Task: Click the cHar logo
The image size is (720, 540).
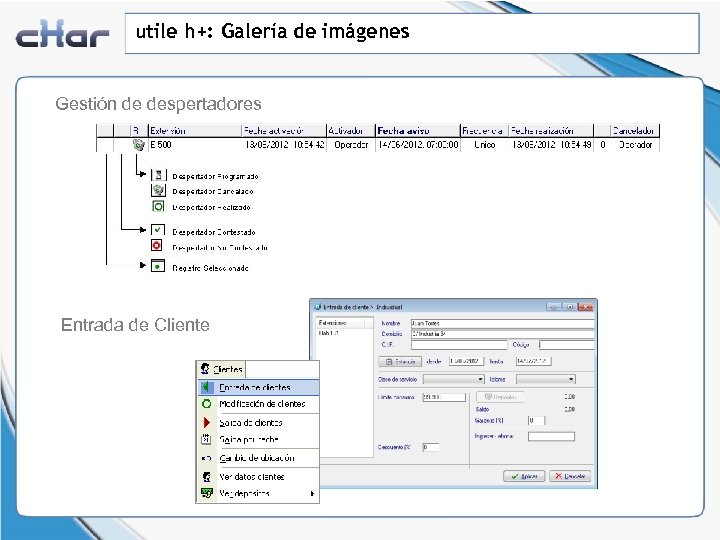Action: 62,34
